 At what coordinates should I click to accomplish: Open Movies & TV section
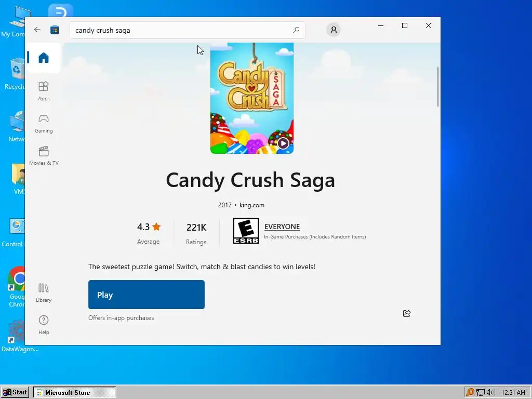pyautogui.click(x=44, y=155)
